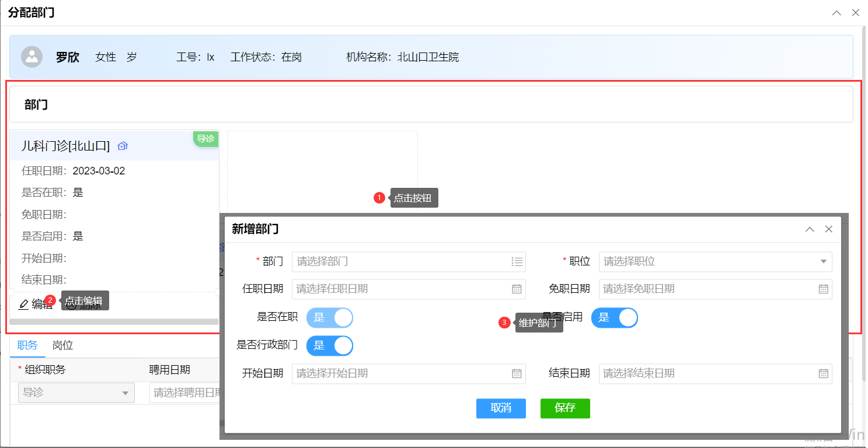Open the 组织职务 导诊 dropdown
Screen dimensions: 868x448
point(76,393)
